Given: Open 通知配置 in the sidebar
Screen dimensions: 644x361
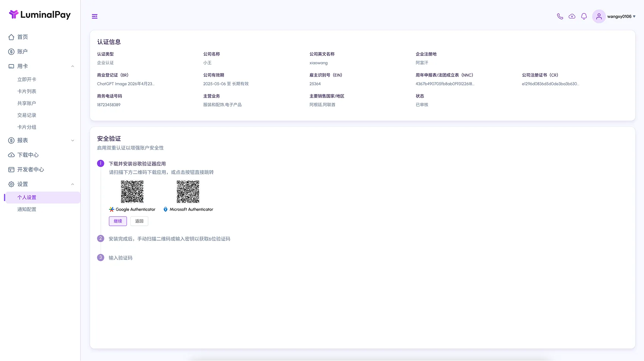Looking at the screenshot, I should (27, 209).
